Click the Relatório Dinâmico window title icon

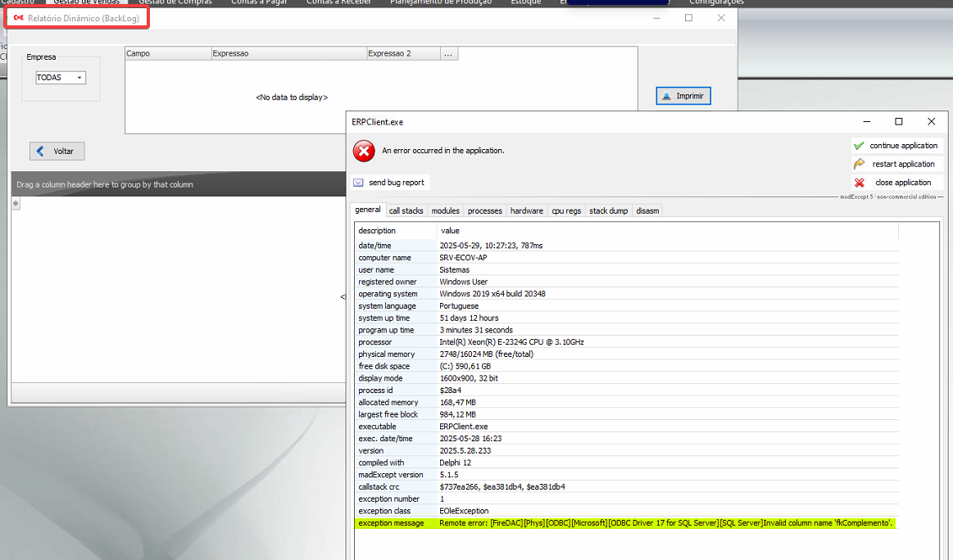coord(19,17)
